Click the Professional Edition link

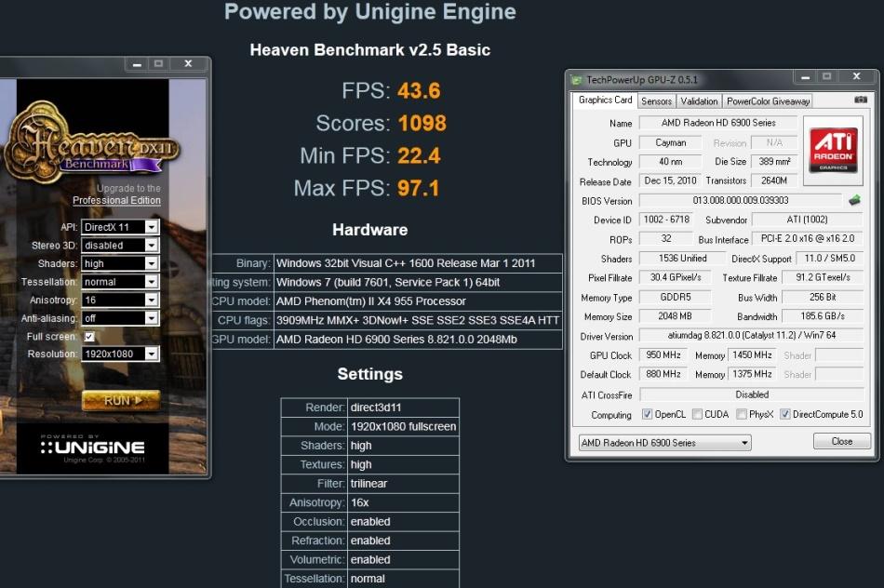click(116, 200)
